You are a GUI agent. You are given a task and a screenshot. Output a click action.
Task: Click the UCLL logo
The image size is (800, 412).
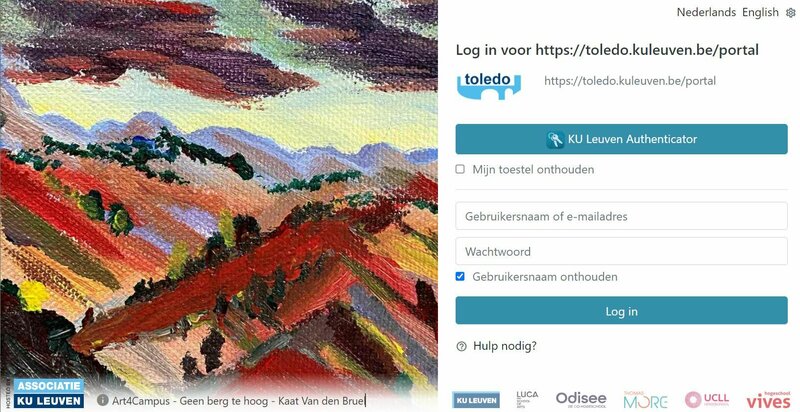coord(707,399)
